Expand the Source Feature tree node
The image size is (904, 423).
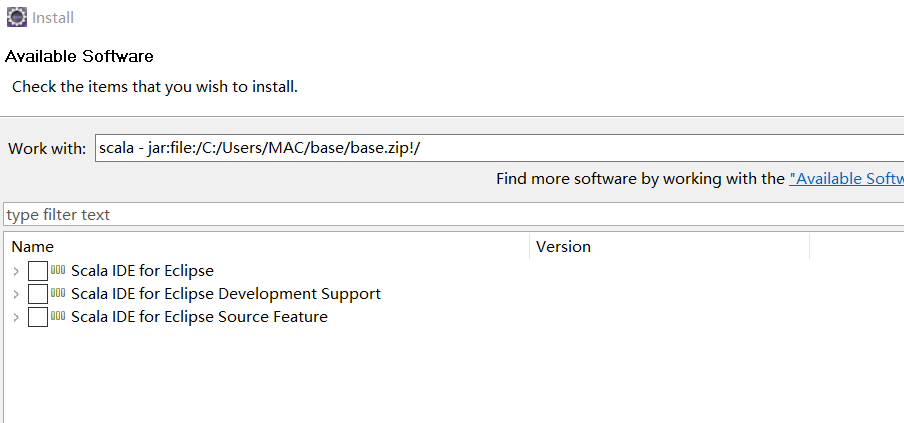[16, 317]
